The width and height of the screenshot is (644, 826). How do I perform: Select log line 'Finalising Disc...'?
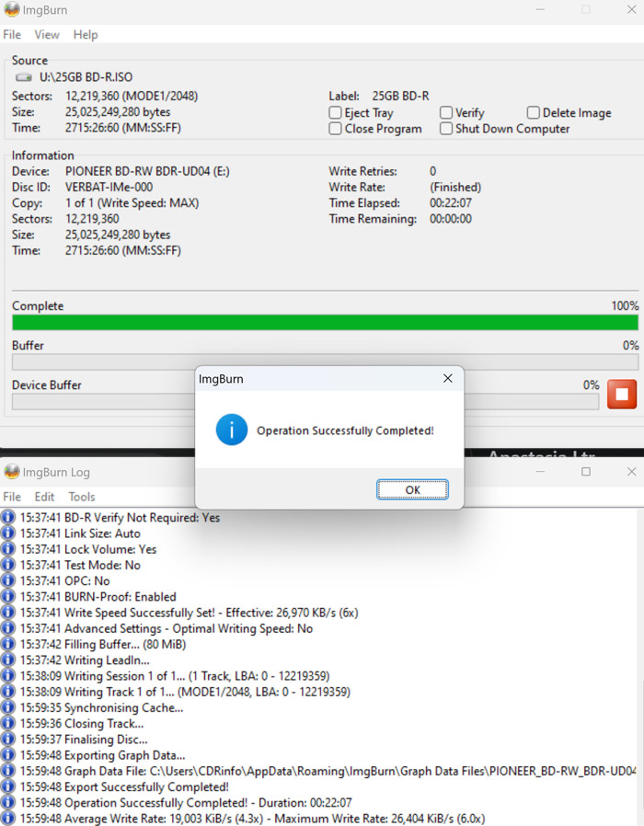[84, 740]
